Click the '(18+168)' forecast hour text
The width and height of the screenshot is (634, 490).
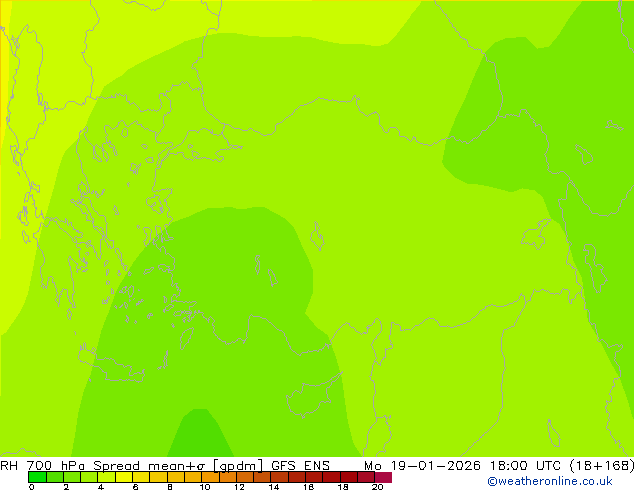click(x=601, y=465)
